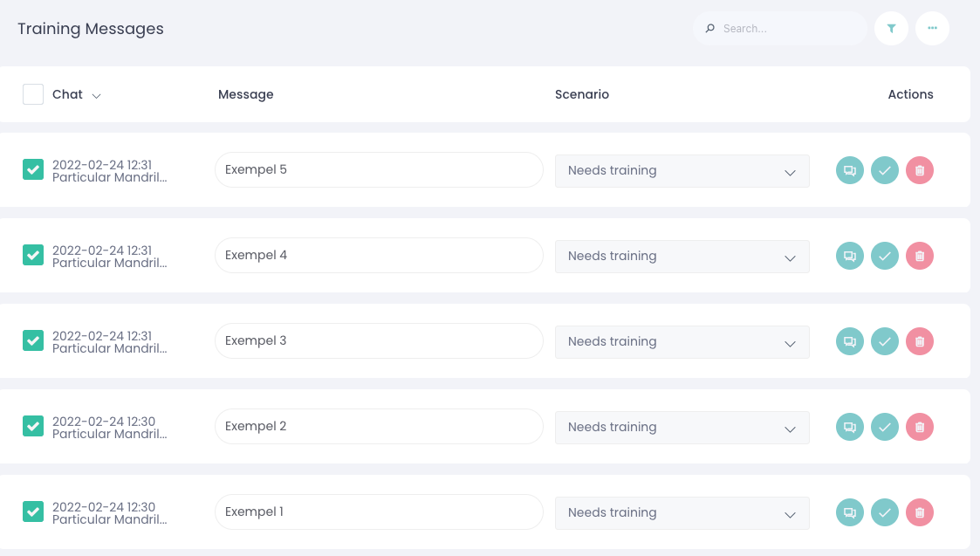This screenshot has width=980, height=556.
Task: Uncheck the Exempel 5 row checkbox
Action: [33, 170]
